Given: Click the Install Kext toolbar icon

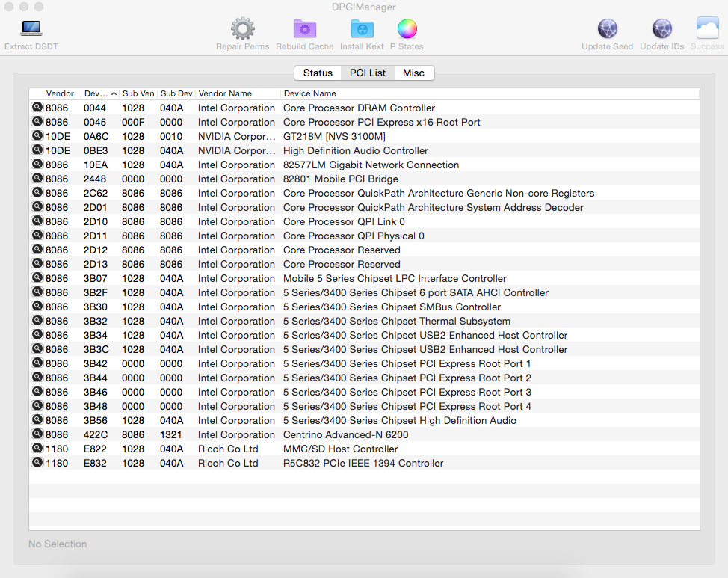Looking at the screenshot, I should (x=362, y=29).
